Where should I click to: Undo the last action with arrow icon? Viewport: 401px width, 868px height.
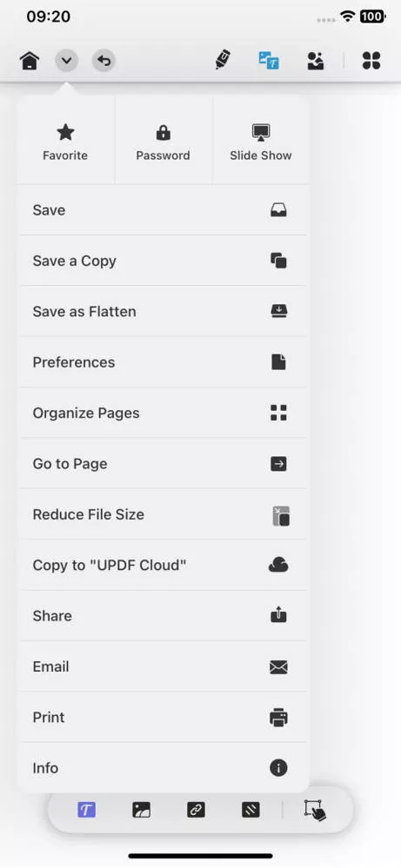(104, 60)
